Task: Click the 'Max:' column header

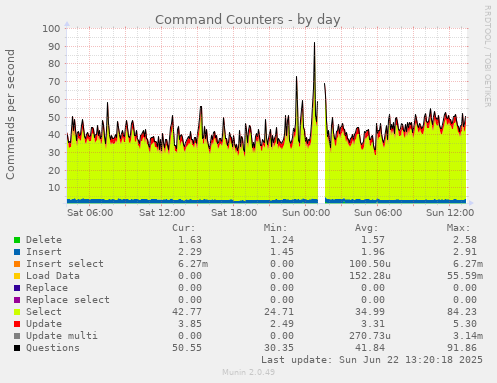Action: click(x=458, y=228)
